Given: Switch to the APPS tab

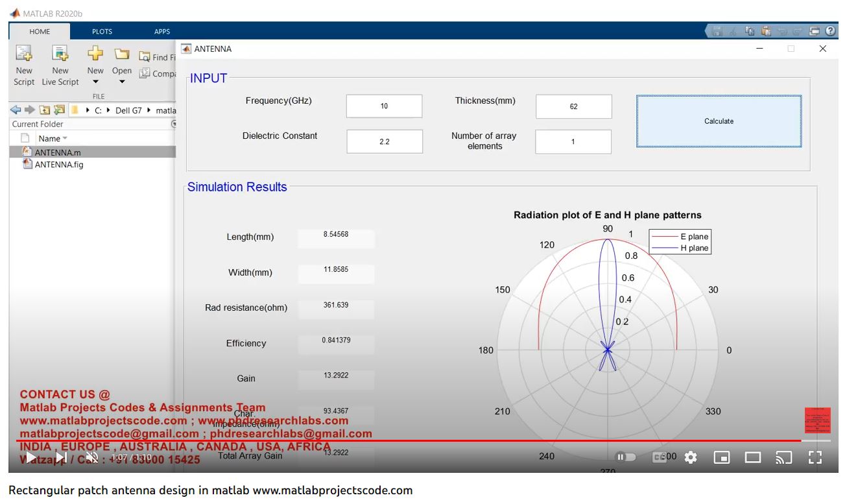Looking at the screenshot, I should point(162,31).
